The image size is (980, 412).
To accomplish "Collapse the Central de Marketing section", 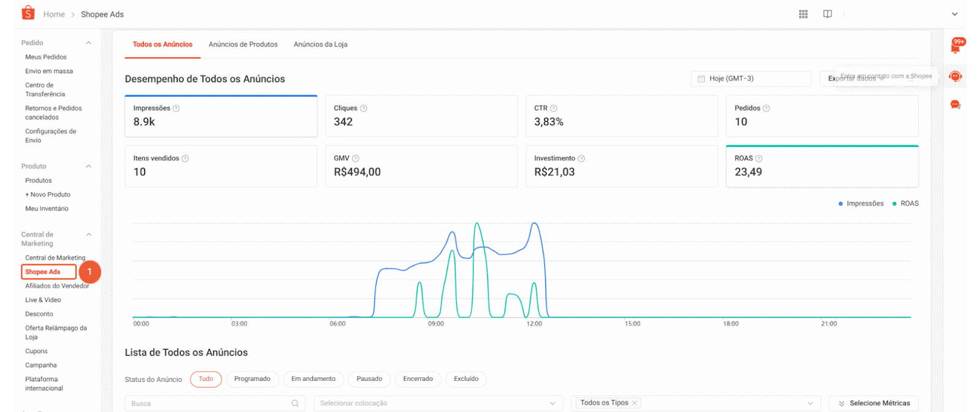I will point(89,234).
